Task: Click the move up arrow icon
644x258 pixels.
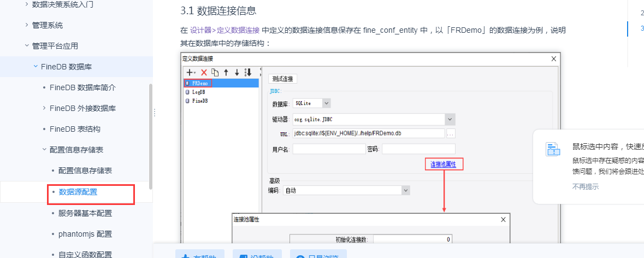Action: 226,72
